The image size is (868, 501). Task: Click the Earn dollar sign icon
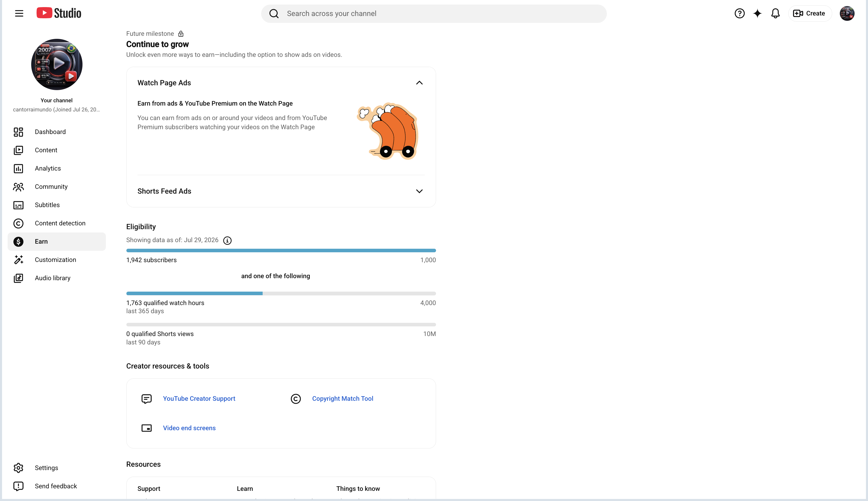click(x=18, y=242)
